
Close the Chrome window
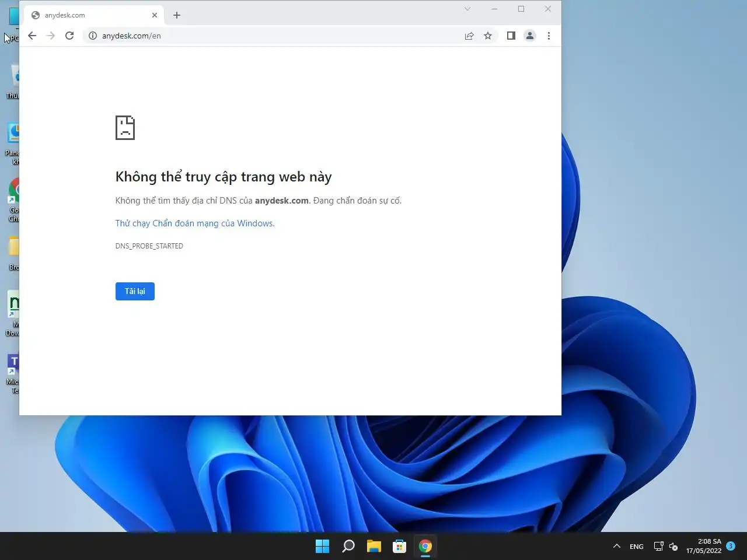(548, 9)
